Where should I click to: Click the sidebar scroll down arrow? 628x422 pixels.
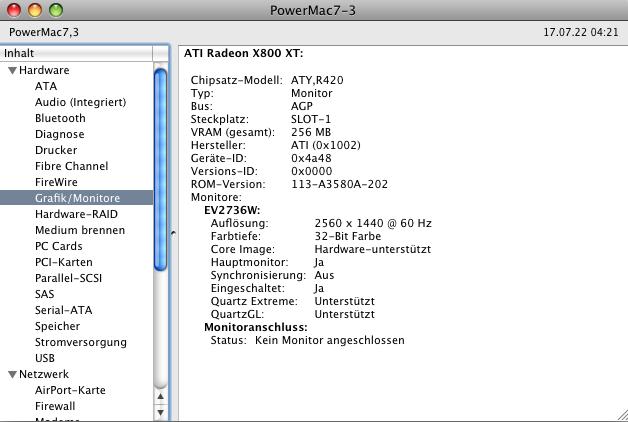coord(161,412)
